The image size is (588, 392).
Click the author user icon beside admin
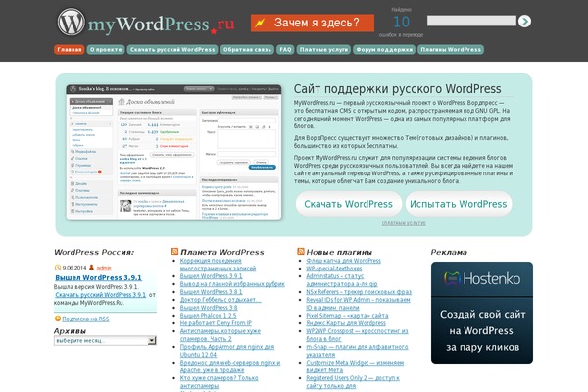(91, 268)
